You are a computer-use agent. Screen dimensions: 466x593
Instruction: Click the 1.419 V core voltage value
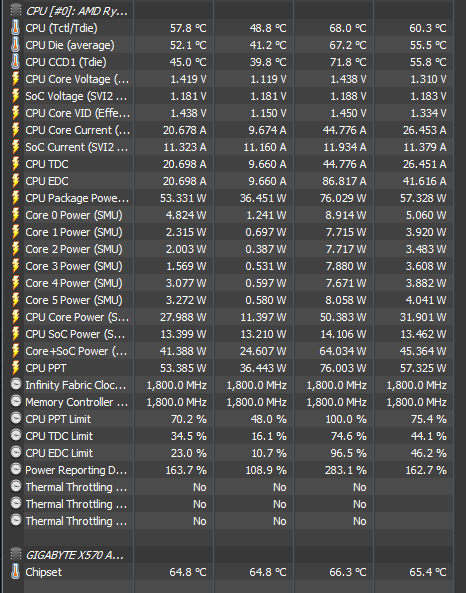coord(188,79)
